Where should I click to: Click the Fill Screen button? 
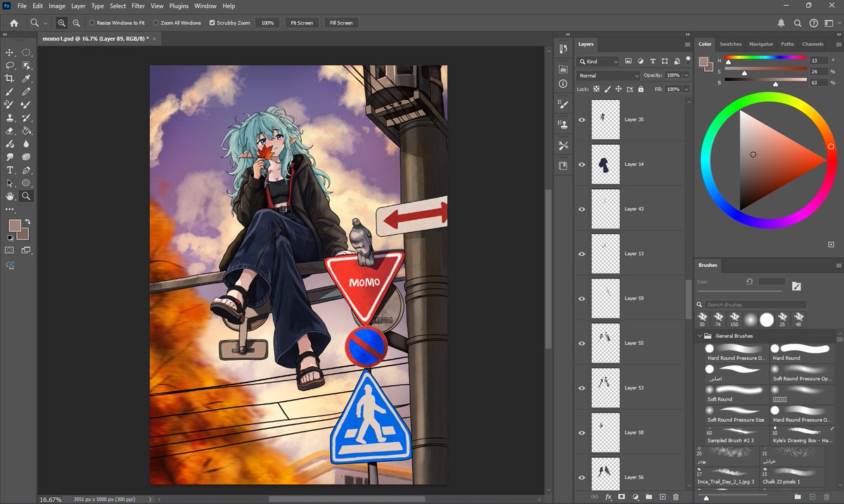click(x=341, y=23)
